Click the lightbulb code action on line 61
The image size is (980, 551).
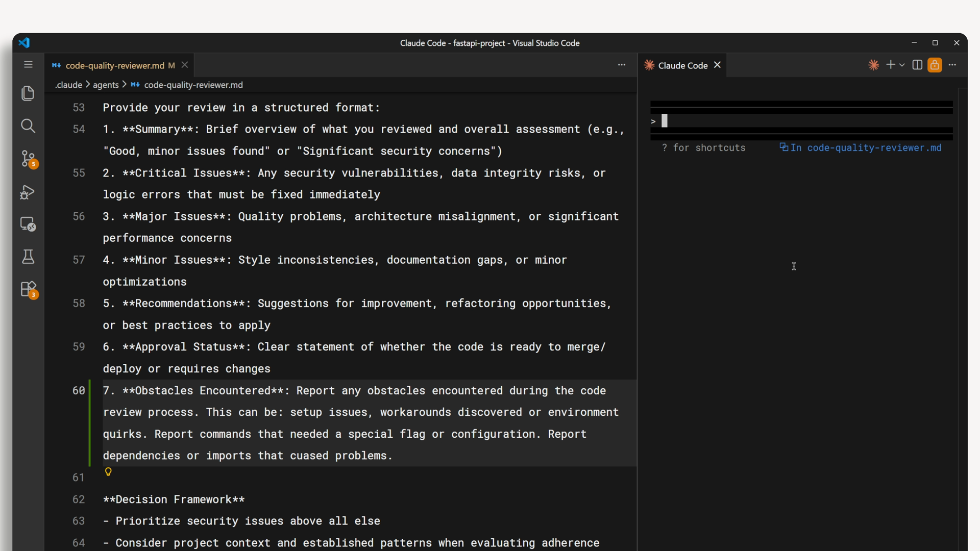108,472
